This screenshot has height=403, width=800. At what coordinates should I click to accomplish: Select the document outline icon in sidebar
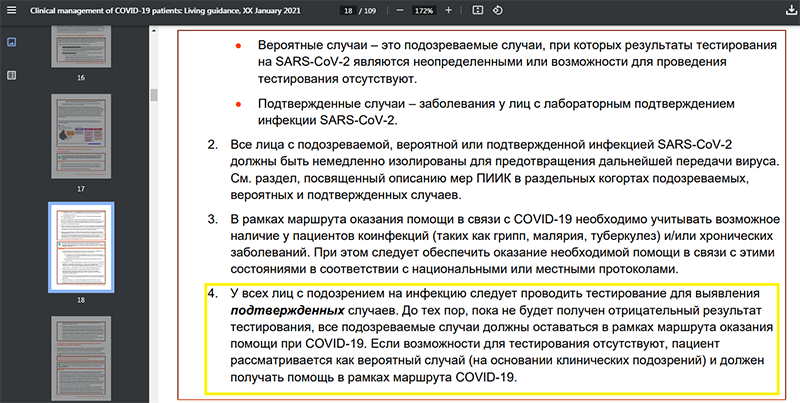11,75
